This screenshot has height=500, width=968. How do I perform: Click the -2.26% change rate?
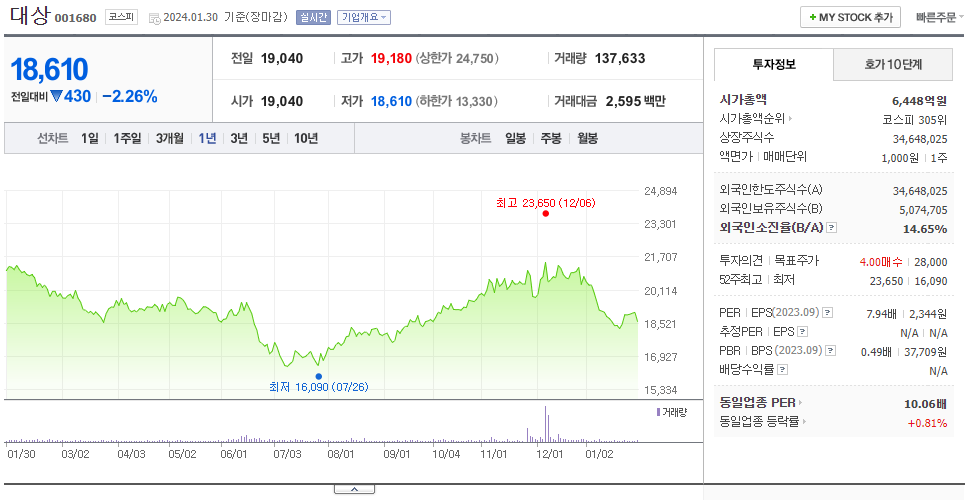coord(130,96)
